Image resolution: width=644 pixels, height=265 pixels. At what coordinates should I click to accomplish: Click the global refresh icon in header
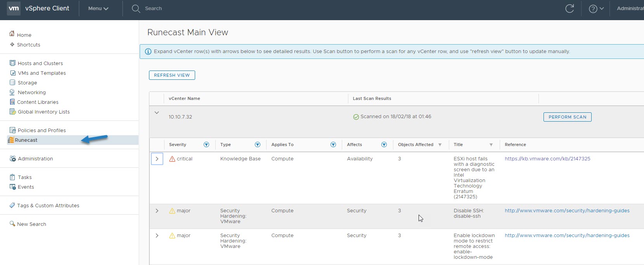(570, 9)
